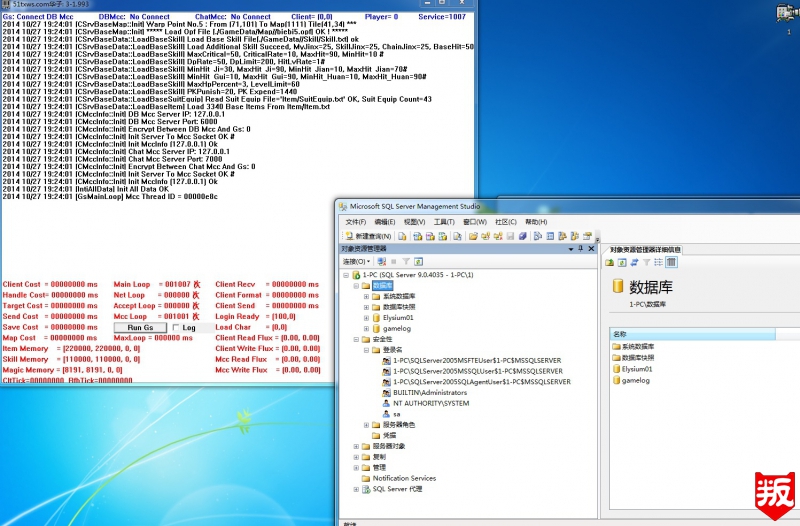
Task: Switch details pane to Details view icon
Action: [x=671, y=262]
